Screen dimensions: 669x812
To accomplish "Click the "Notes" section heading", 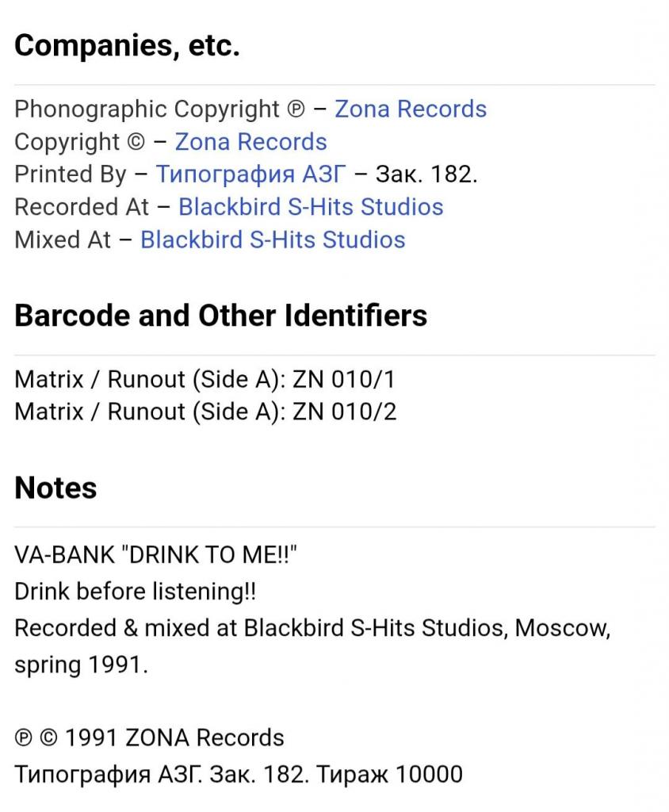I will [x=55, y=488].
